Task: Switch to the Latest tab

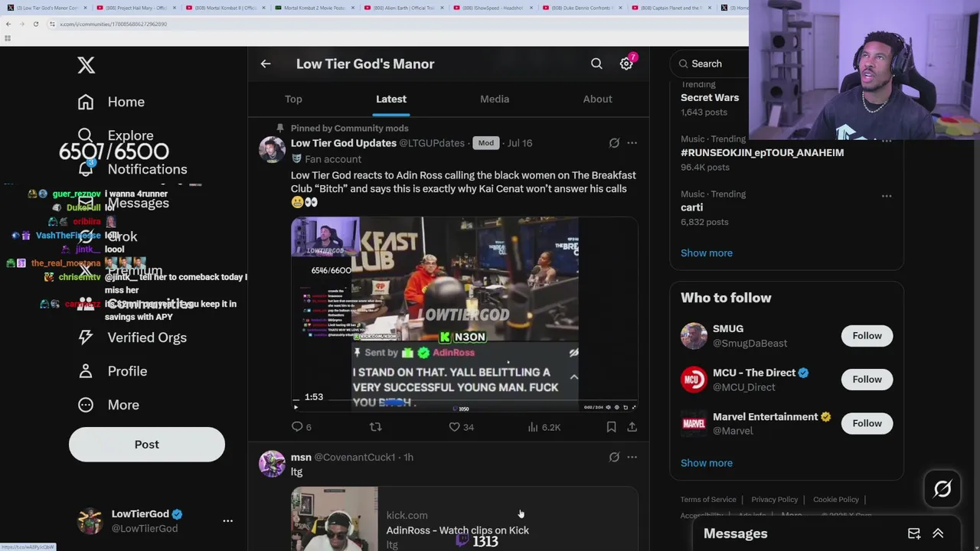Action: point(391,99)
